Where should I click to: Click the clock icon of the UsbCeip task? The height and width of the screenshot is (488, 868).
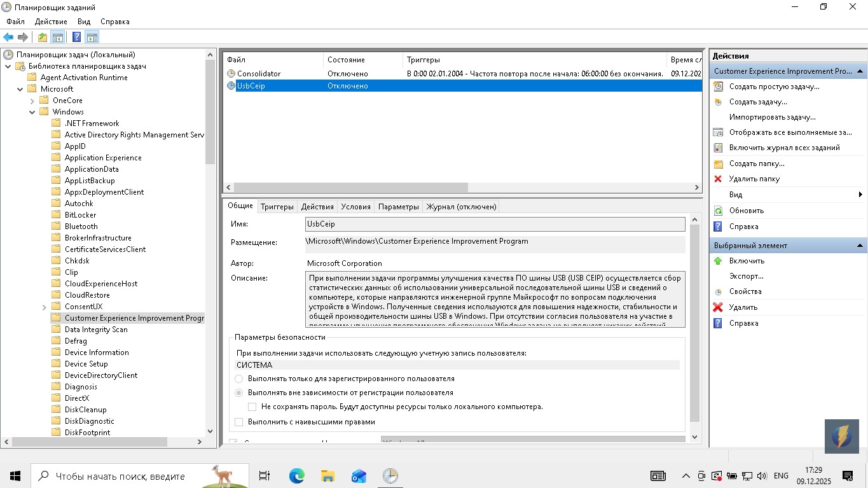tap(231, 86)
